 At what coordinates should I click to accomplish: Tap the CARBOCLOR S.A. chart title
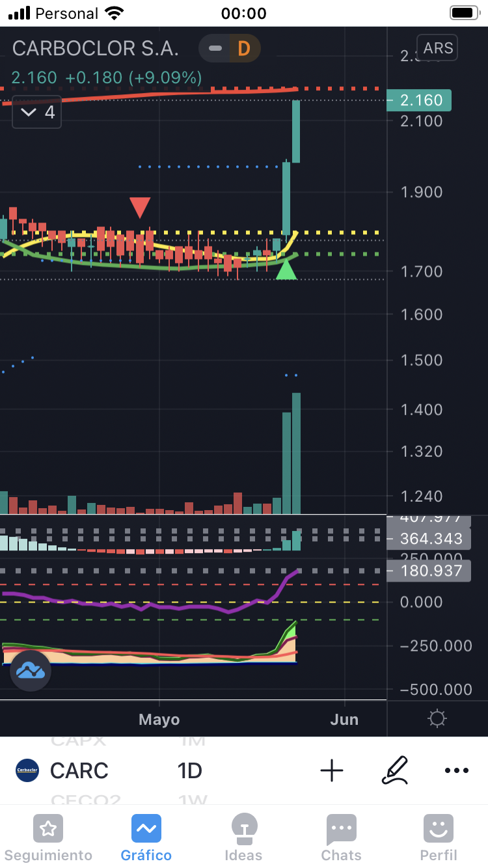tap(96, 48)
